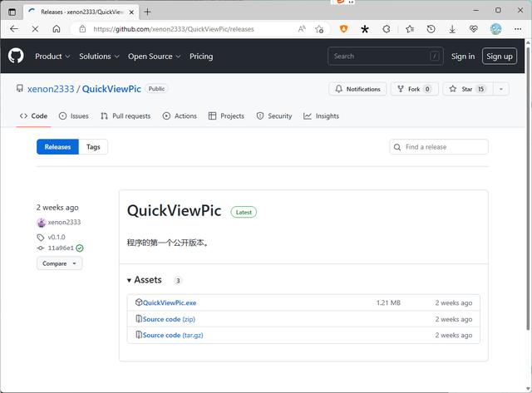The image size is (532, 393).
Task: Open a new tab with plus button
Action: click(x=148, y=12)
